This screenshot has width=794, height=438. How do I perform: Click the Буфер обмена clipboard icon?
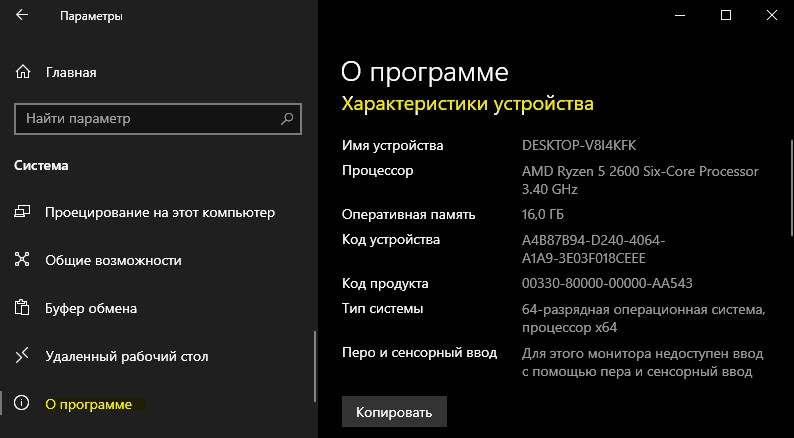22,308
